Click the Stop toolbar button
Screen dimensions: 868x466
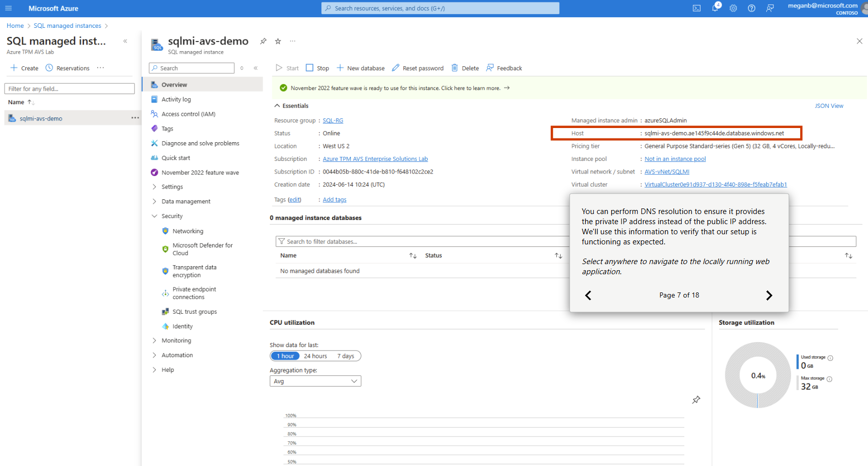tap(317, 68)
